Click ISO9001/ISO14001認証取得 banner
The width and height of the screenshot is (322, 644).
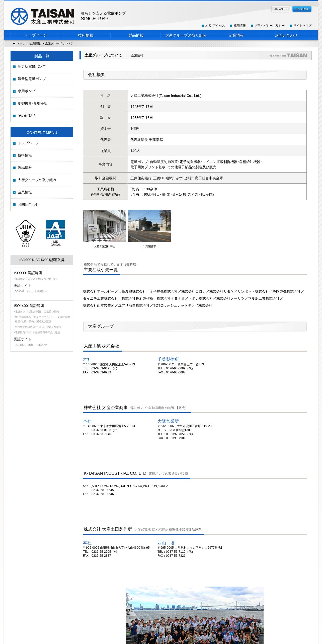coord(42,260)
